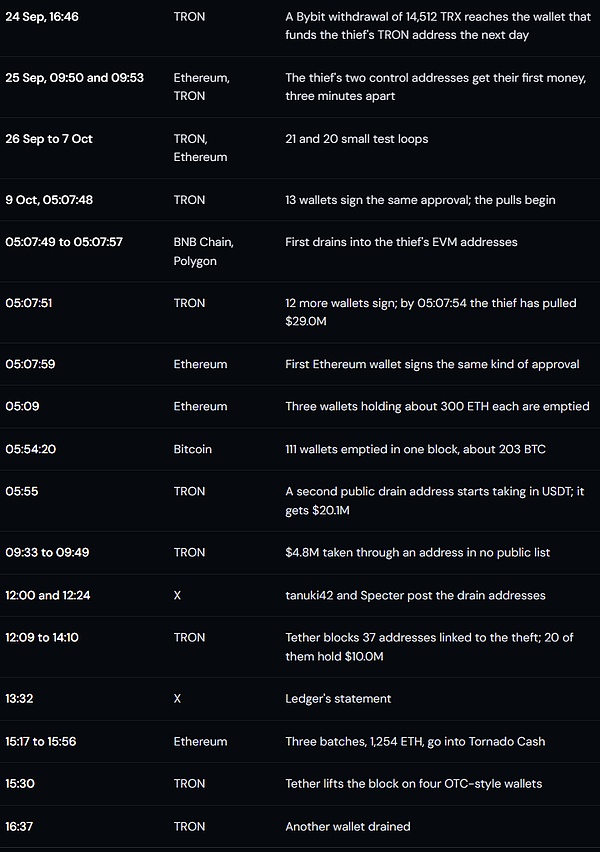Select the Bybit withdrawal of 14,512 TRX description

[438, 26]
